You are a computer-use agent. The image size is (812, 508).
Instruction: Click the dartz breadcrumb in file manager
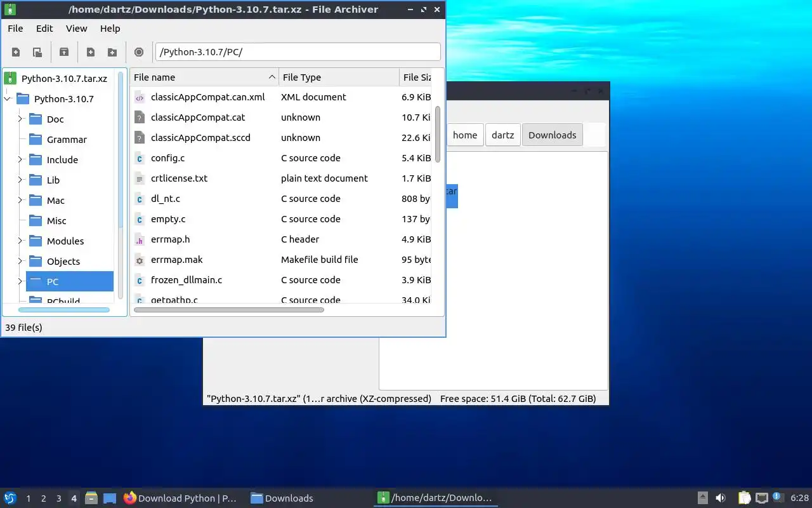pos(503,135)
